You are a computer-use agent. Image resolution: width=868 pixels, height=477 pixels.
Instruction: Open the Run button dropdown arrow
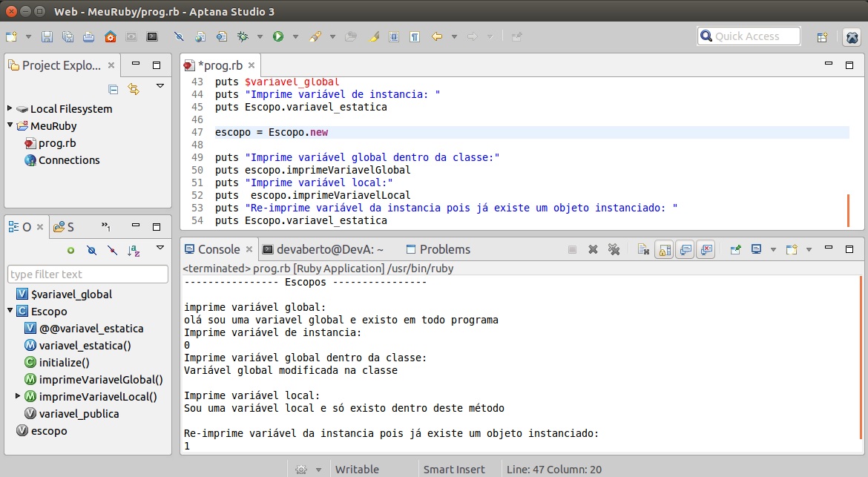295,36
